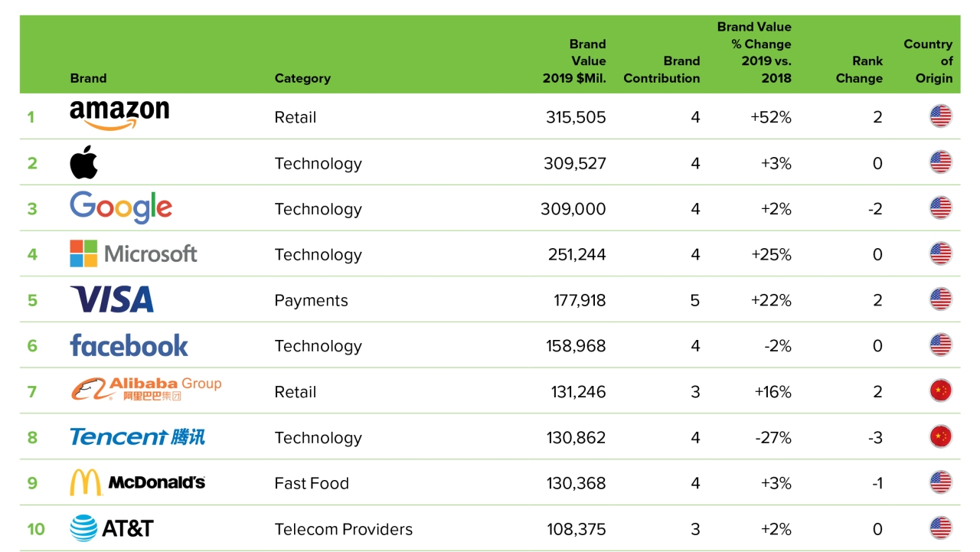Viewport: 980px width, 552px height.
Task: Click the Apple logo
Action: 84,162
